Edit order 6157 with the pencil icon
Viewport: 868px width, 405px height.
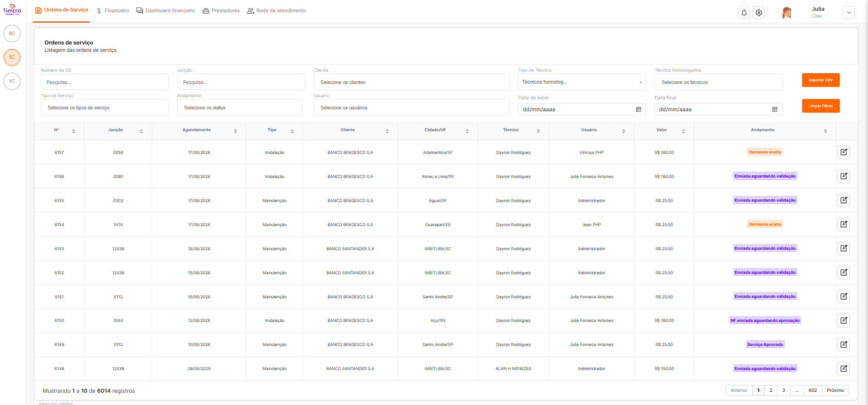(843, 152)
